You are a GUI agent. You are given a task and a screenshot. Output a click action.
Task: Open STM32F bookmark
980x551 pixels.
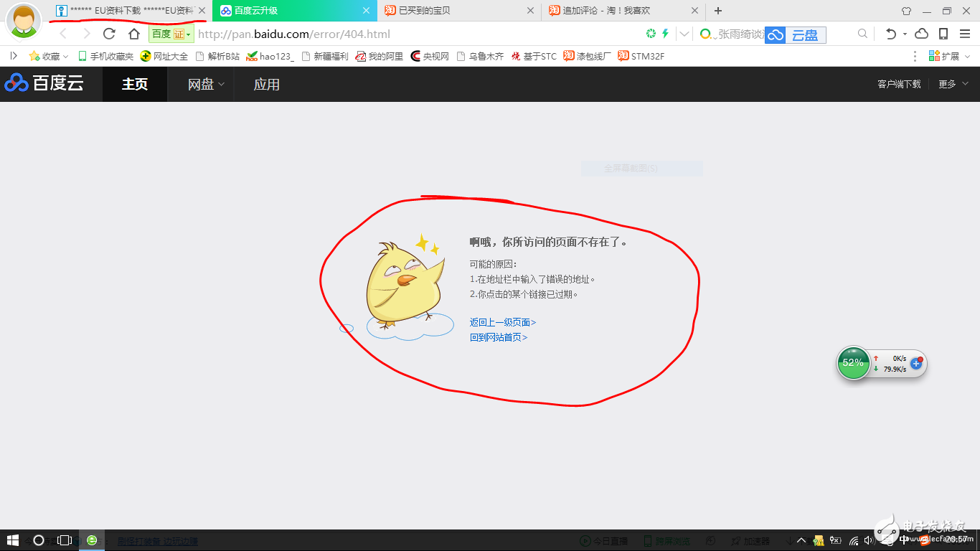tap(641, 56)
